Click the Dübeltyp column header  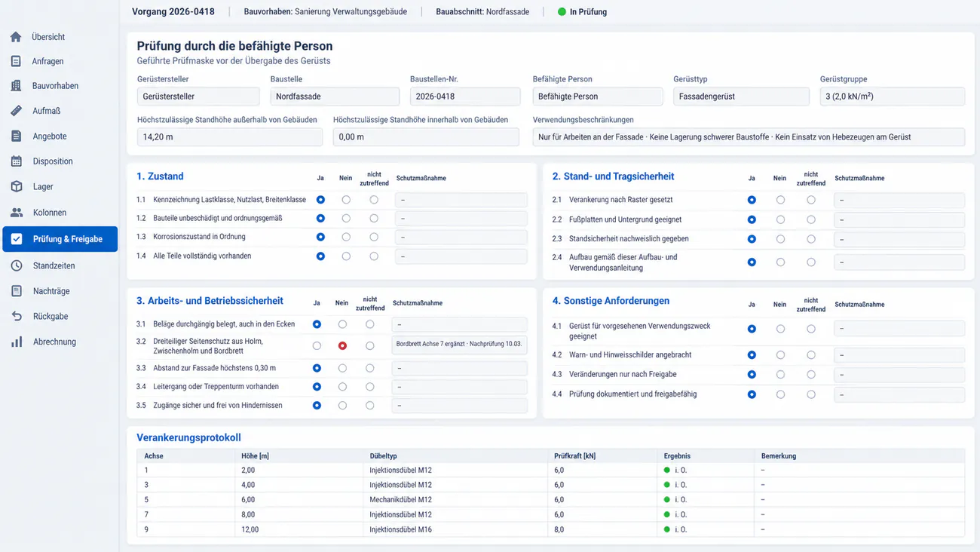point(383,456)
